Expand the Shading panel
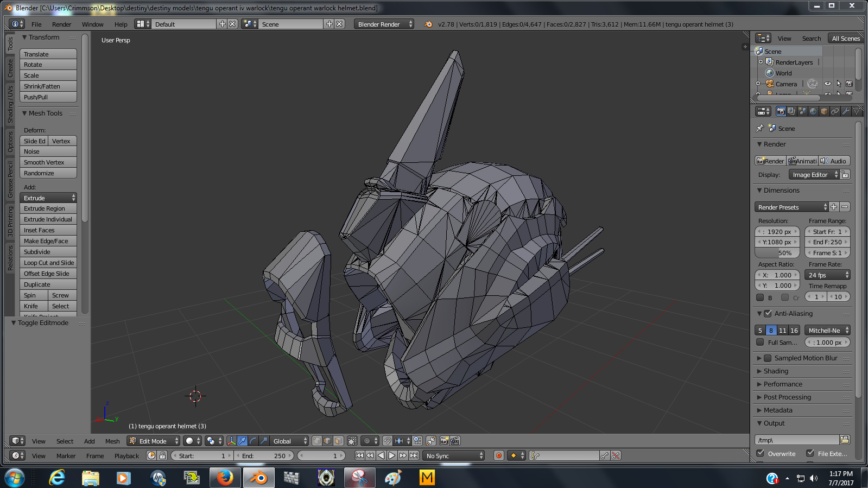The width and height of the screenshot is (868, 488). pos(776,371)
